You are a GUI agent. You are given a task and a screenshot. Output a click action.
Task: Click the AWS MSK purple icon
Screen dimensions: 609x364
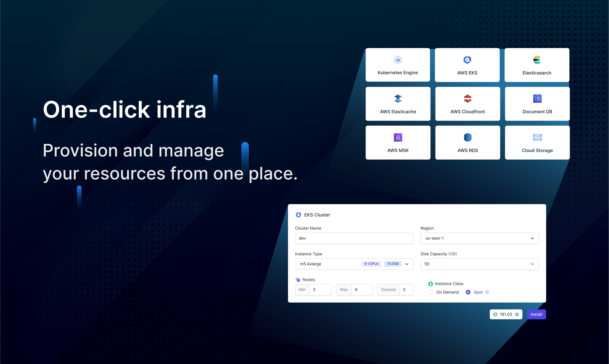[x=398, y=137]
